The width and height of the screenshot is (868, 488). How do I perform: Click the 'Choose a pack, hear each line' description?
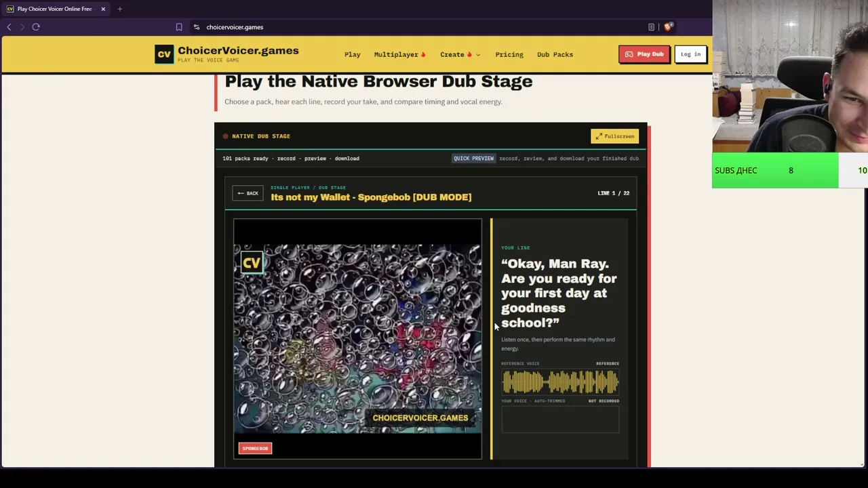pyautogui.click(x=363, y=102)
